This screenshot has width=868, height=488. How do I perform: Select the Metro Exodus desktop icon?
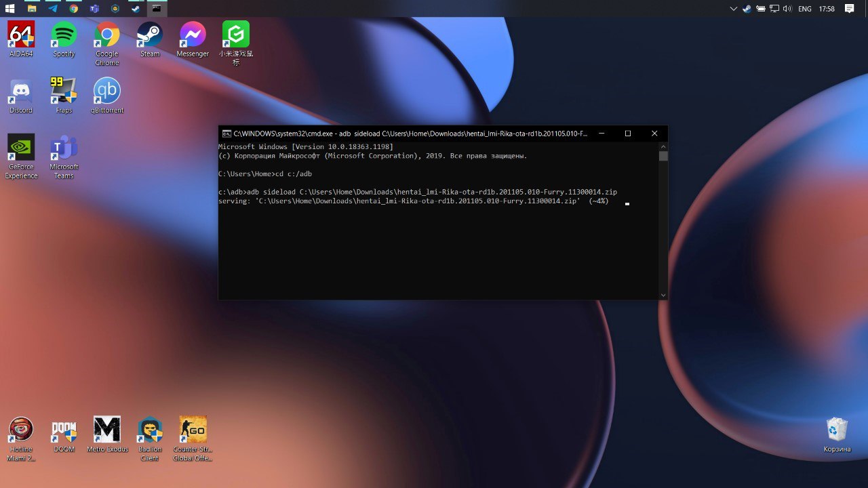[x=107, y=434]
